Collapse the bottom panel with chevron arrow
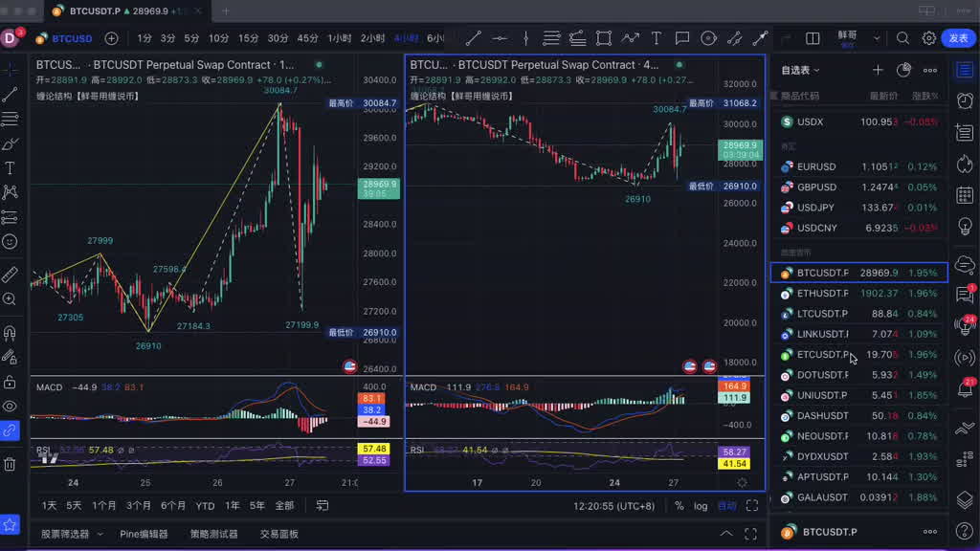The height and width of the screenshot is (551, 980). (726, 534)
